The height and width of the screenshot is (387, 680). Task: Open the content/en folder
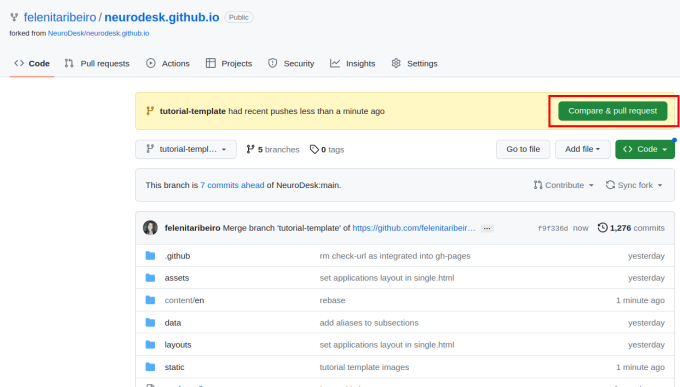click(x=184, y=300)
